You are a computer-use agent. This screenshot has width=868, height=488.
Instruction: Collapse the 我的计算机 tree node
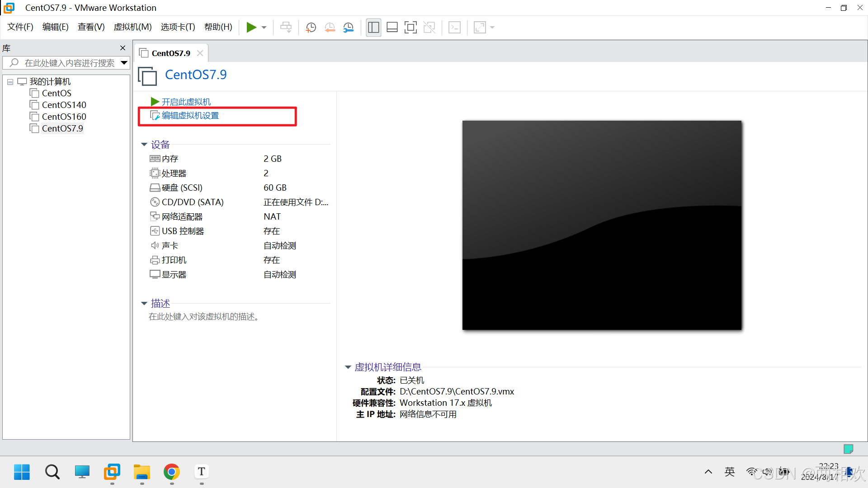click(10, 82)
